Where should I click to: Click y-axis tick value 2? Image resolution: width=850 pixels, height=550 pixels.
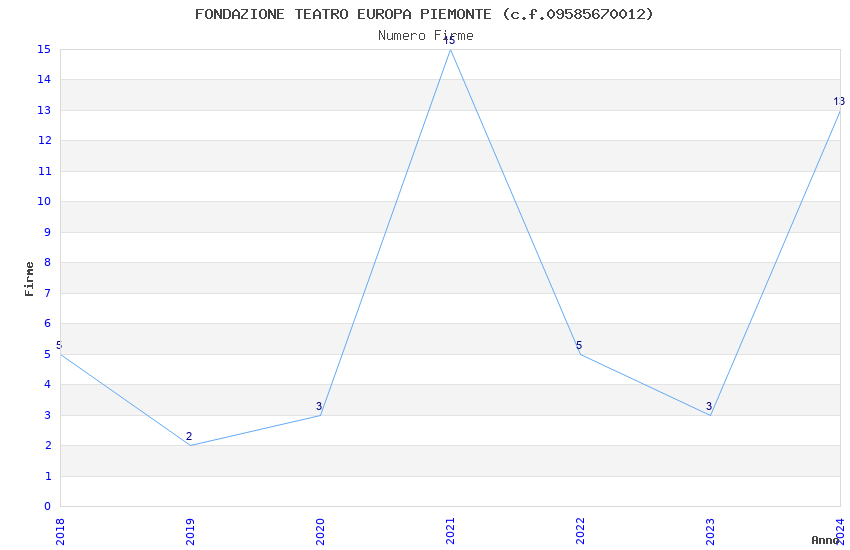(x=48, y=445)
